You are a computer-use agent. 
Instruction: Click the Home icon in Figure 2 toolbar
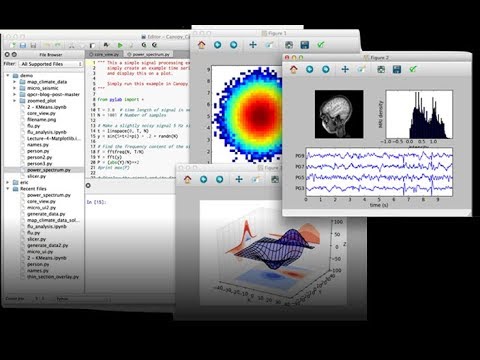pos(294,69)
